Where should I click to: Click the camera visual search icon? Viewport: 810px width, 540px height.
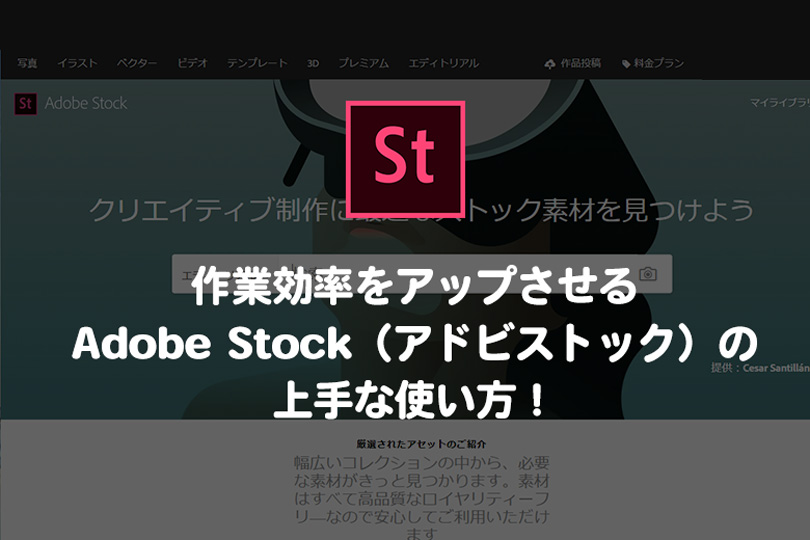pyautogui.click(x=648, y=273)
